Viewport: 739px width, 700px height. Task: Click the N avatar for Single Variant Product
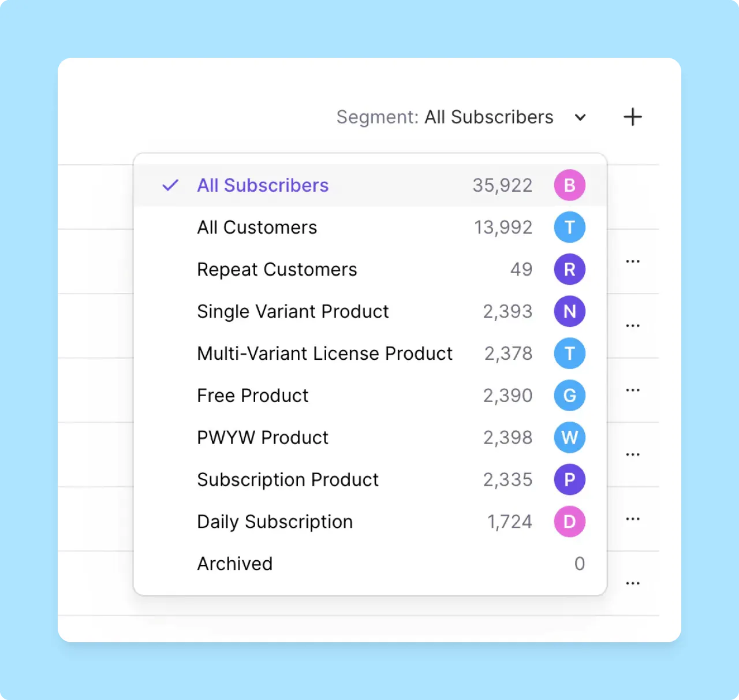[569, 311]
